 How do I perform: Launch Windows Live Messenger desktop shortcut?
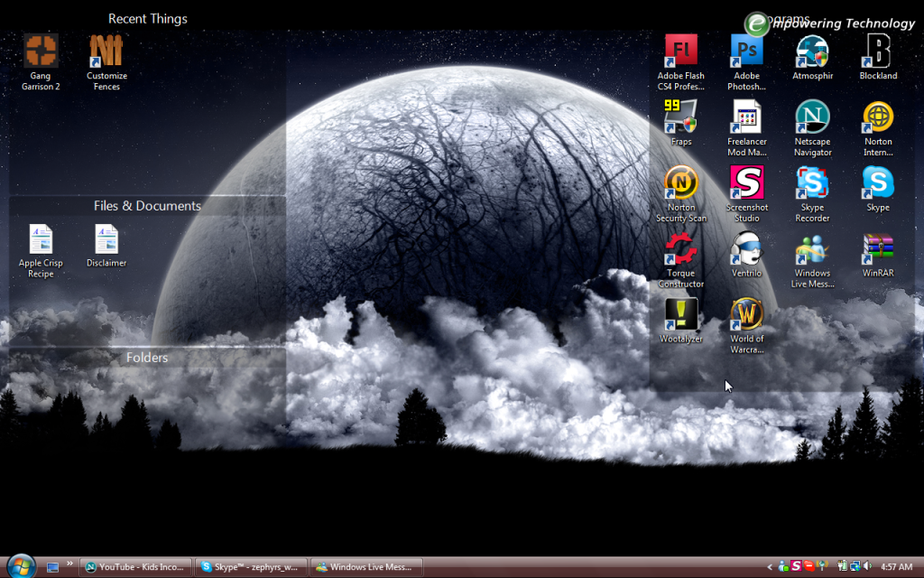click(x=813, y=259)
